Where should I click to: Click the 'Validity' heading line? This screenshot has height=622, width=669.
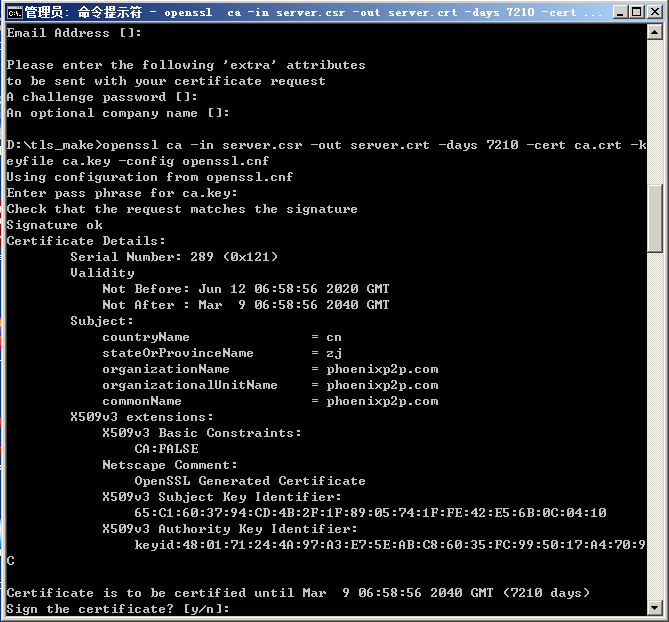coord(102,273)
